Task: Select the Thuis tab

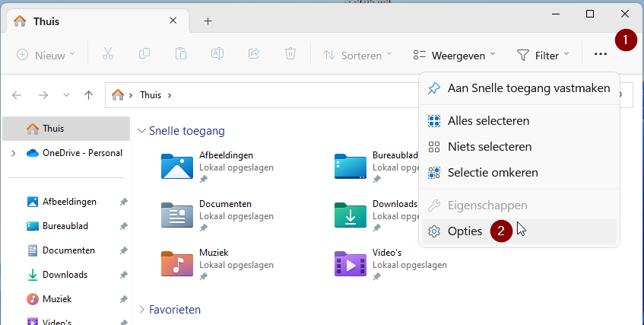Action: point(98,21)
